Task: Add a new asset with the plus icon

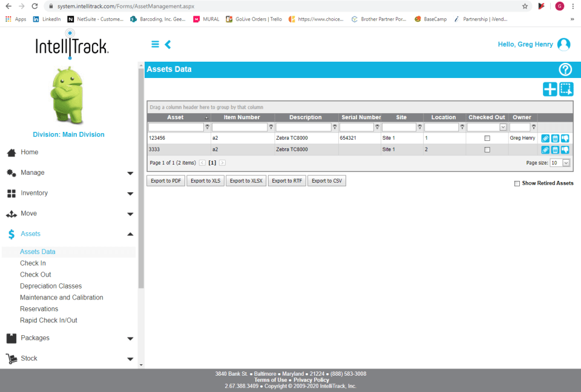Action: coord(550,89)
